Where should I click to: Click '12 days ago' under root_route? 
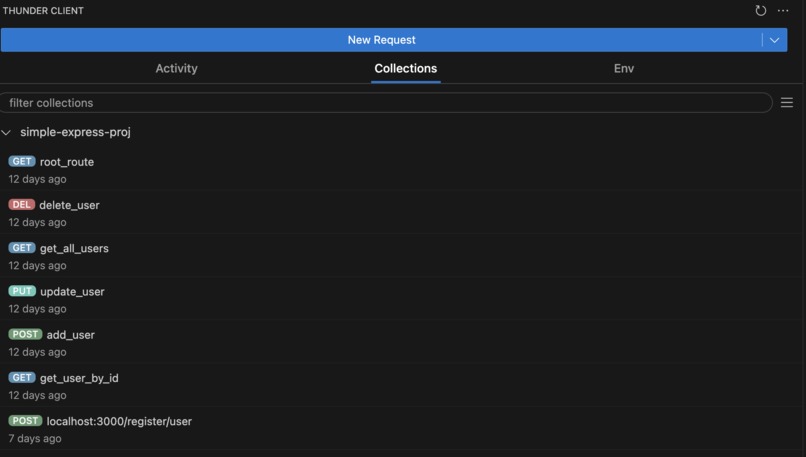pyautogui.click(x=38, y=179)
